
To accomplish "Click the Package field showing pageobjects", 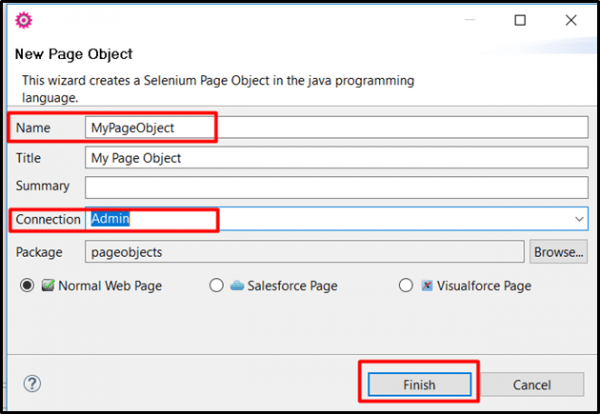I will click(x=305, y=252).
